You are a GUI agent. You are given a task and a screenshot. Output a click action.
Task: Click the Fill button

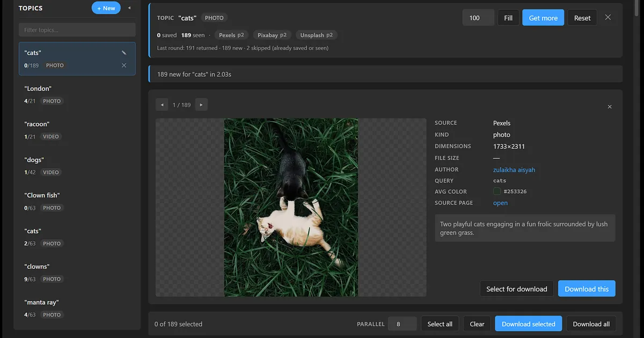pyautogui.click(x=508, y=18)
